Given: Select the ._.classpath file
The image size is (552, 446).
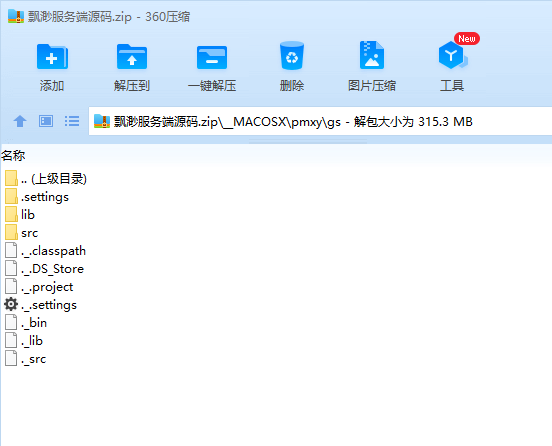Looking at the screenshot, I should (45, 251).
